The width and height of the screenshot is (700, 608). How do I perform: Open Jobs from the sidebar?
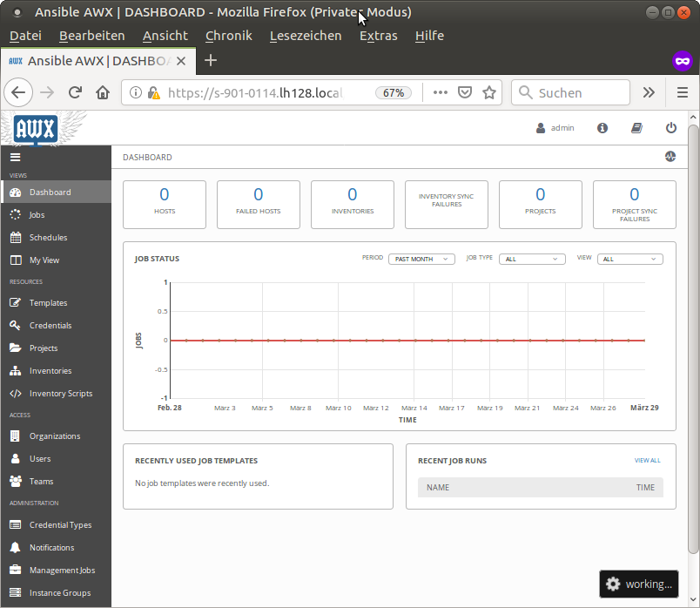pos(56,215)
